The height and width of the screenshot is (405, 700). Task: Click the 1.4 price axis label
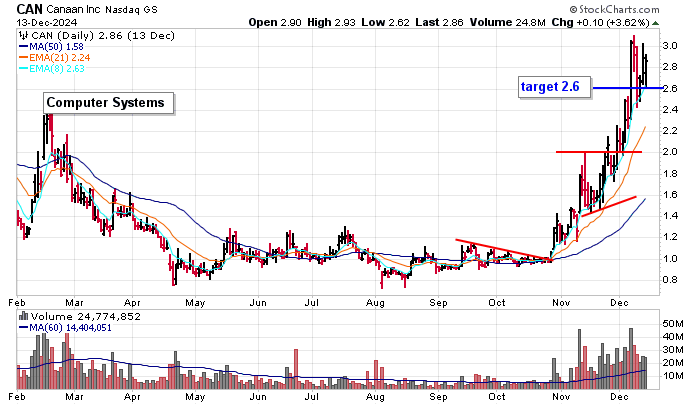670,216
